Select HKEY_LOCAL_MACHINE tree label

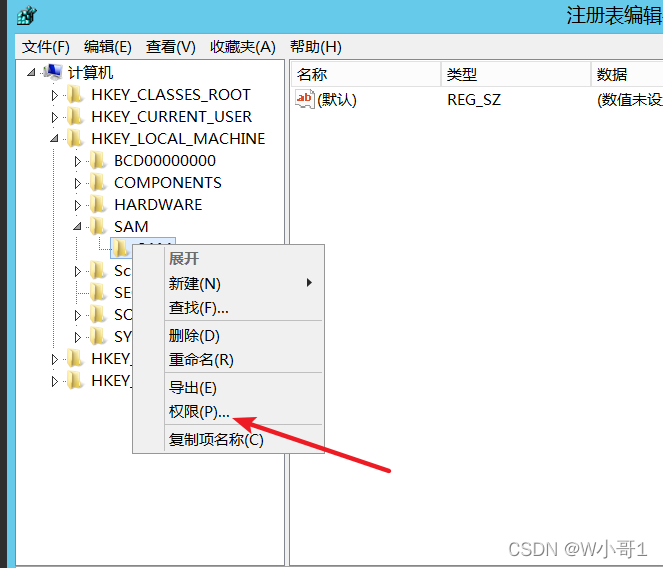(x=178, y=139)
